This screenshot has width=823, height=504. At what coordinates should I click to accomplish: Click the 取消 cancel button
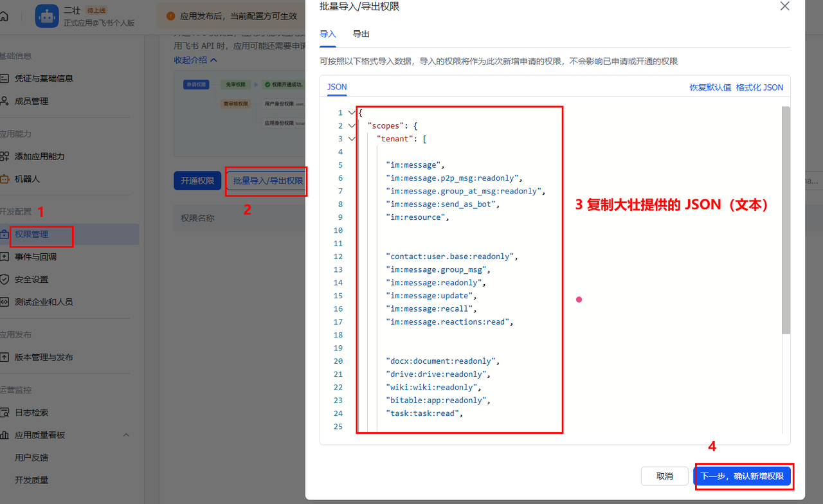click(664, 476)
